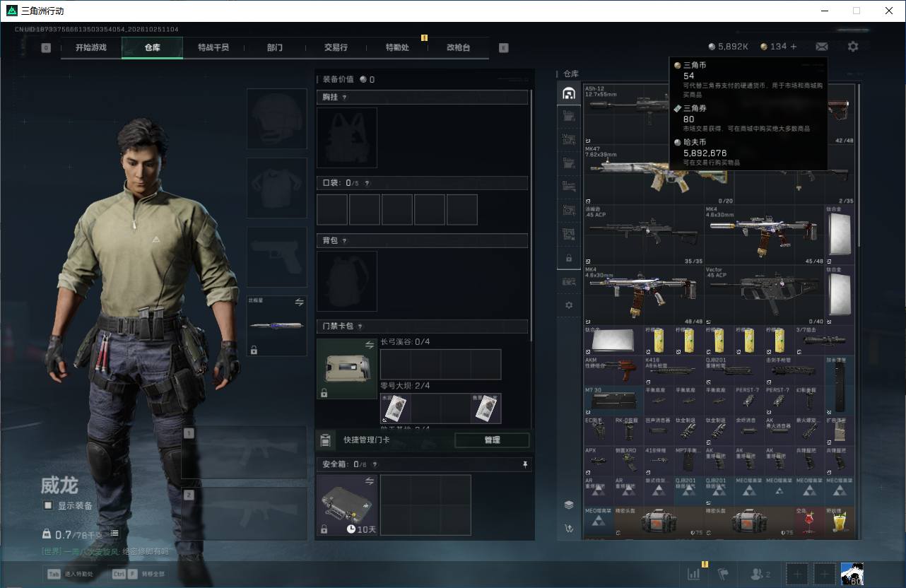Click the empty 胸挂 chest rig slot

(x=347, y=138)
